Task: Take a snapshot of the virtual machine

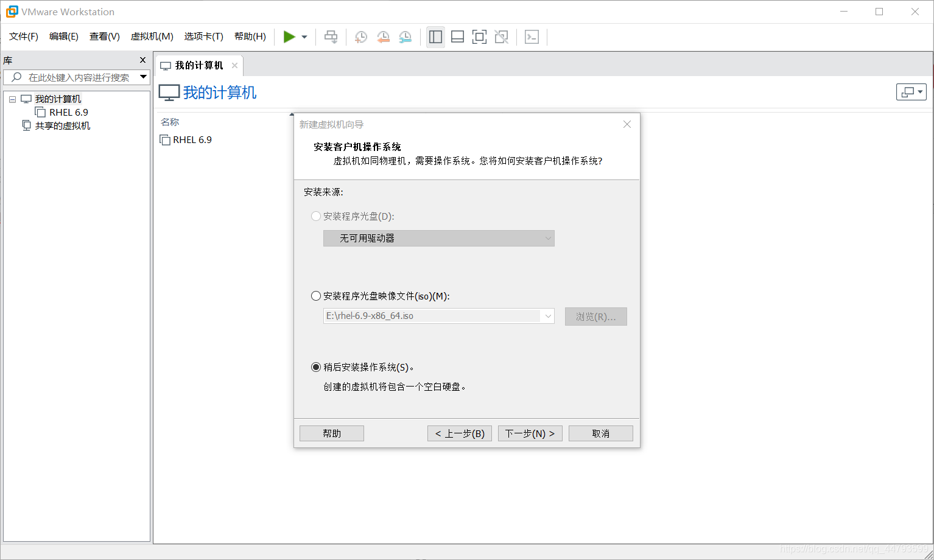Action: tap(360, 37)
